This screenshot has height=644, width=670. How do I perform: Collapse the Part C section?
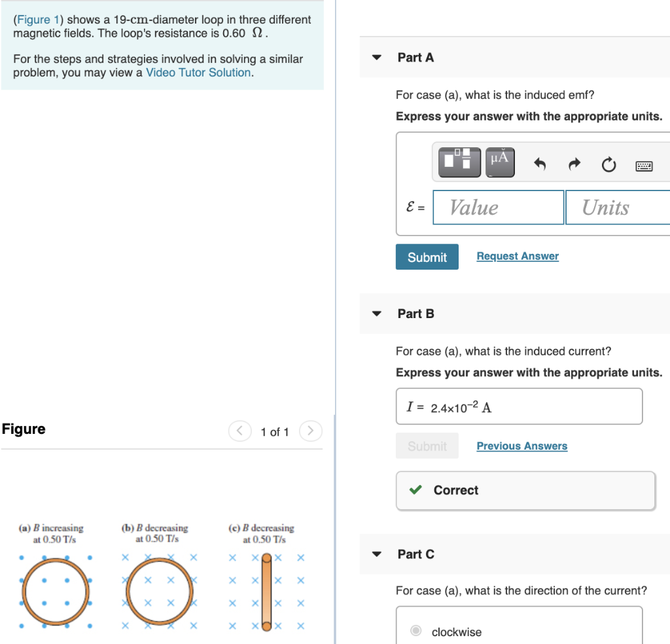point(376,554)
